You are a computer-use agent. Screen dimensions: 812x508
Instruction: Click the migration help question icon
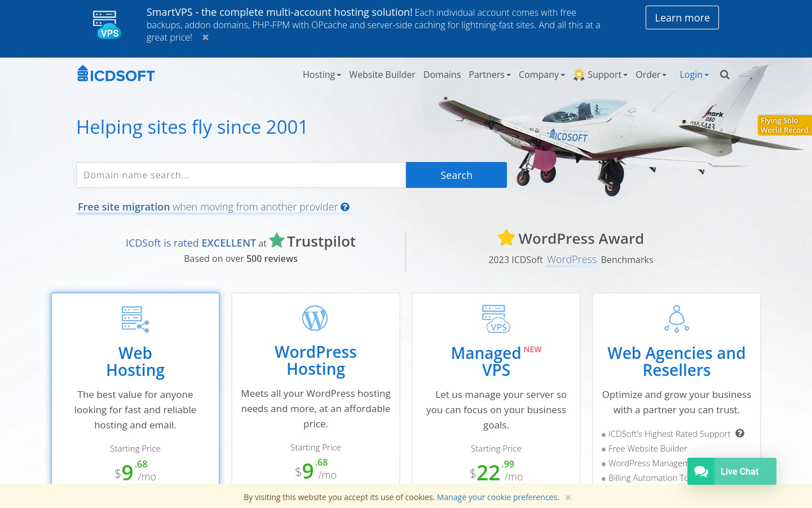pyautogui.click(x=345, y=207)
